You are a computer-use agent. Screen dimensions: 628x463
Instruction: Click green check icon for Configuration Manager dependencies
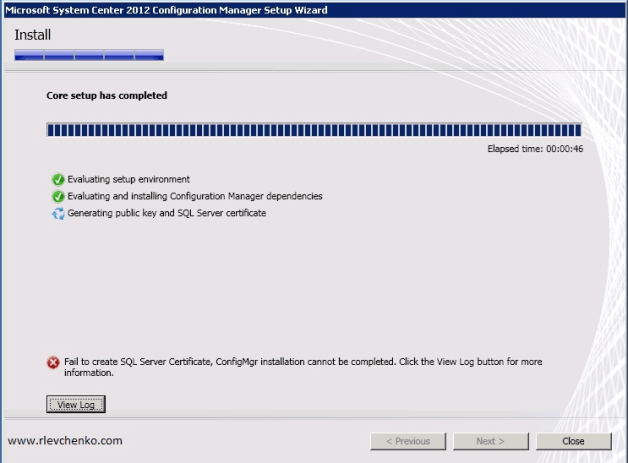pyautogui.click(x=58, y=196)
